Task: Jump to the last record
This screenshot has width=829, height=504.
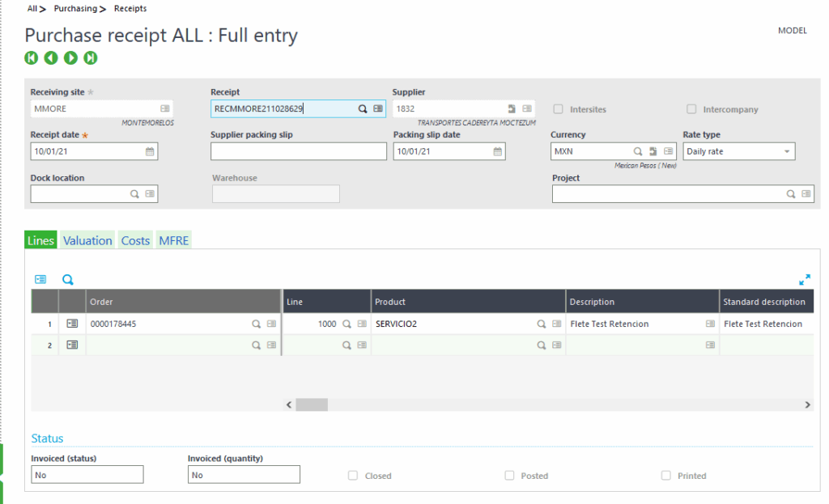Action: pyautogui.click(x=91, y=58)
